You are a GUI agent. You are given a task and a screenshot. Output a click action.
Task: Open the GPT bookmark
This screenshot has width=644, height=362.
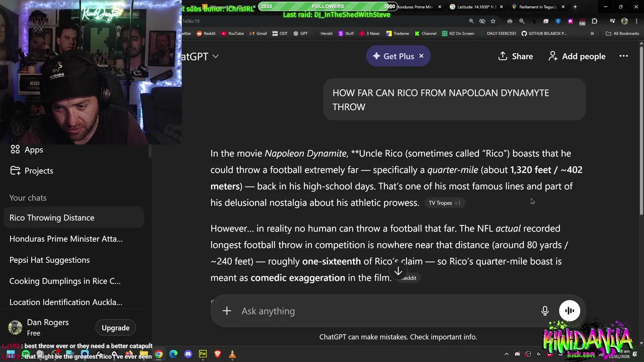pos(300,34)
